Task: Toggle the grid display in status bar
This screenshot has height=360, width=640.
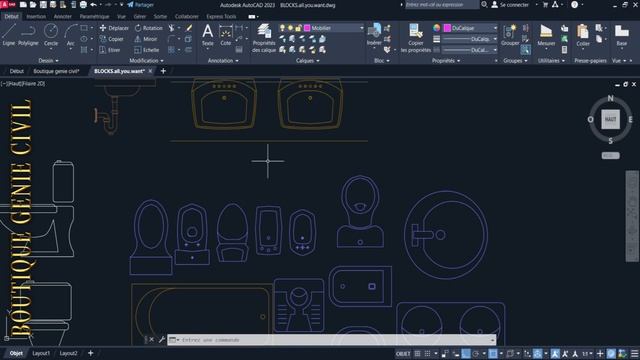Action: click(417, 353)
